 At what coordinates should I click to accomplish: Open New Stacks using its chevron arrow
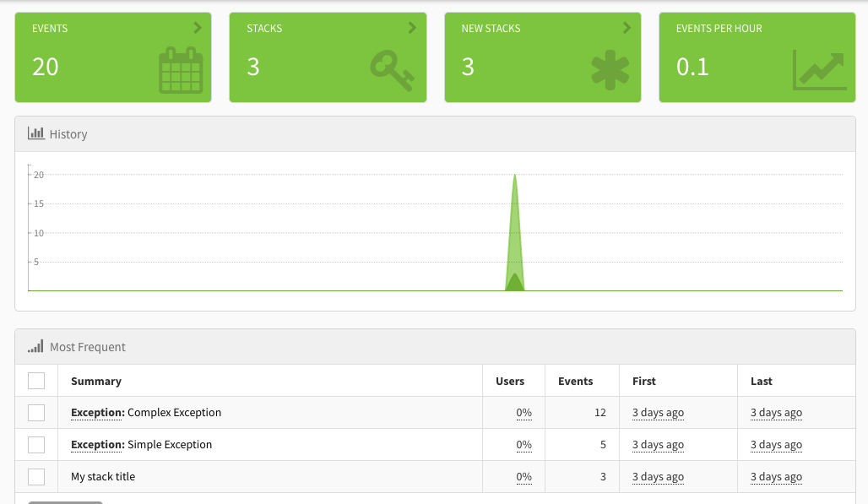coord(627,27)
